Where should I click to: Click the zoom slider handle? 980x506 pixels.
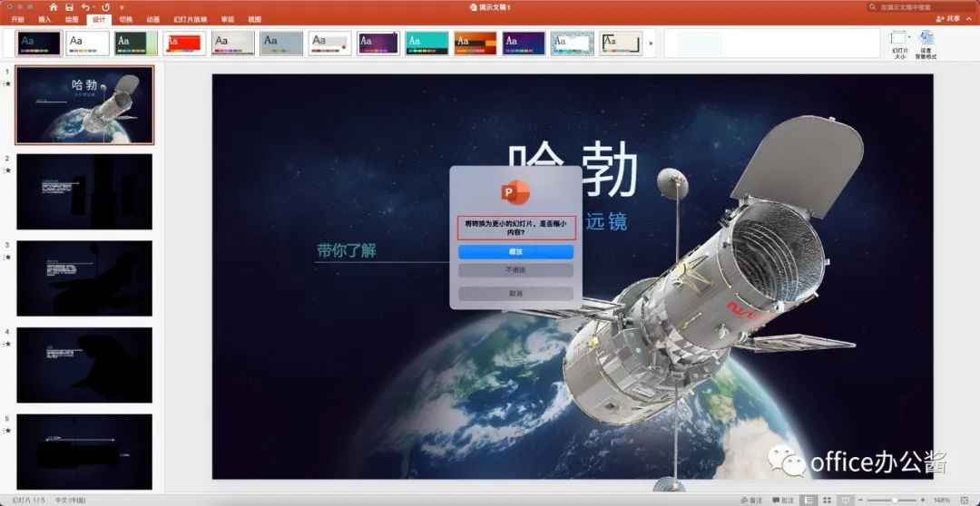pyautogui.click(x=895, y=500)
